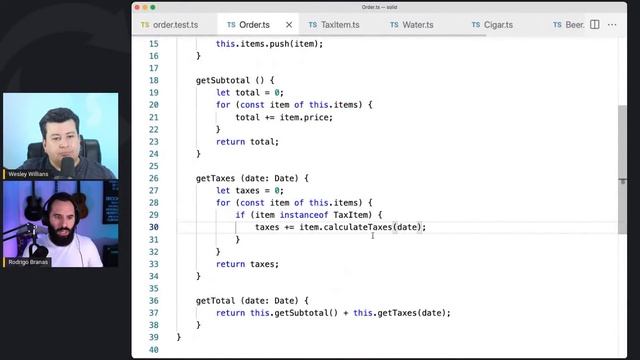Click the Wesley Willians name label
The height and width of the screenshot is (360, 640).
coord(28,174)
